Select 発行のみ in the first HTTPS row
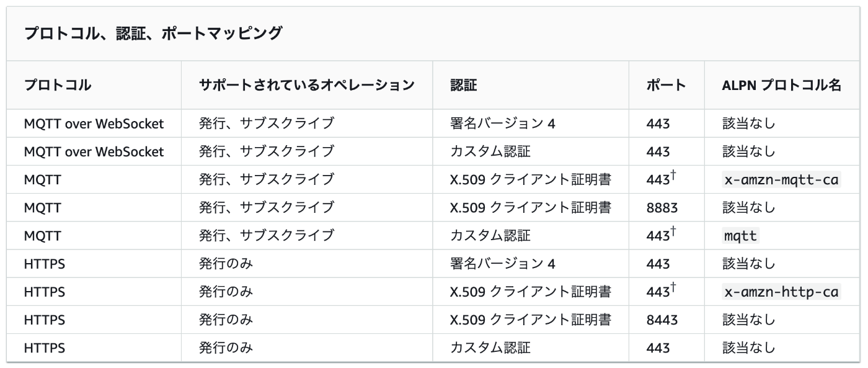 click(226, 264)
